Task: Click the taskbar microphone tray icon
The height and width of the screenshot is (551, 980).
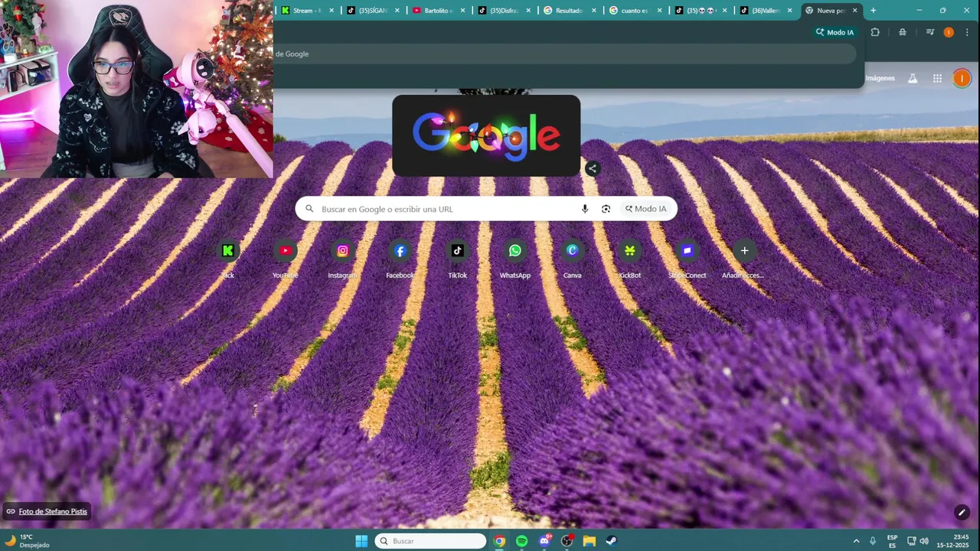Action: [x=873, y=541]
